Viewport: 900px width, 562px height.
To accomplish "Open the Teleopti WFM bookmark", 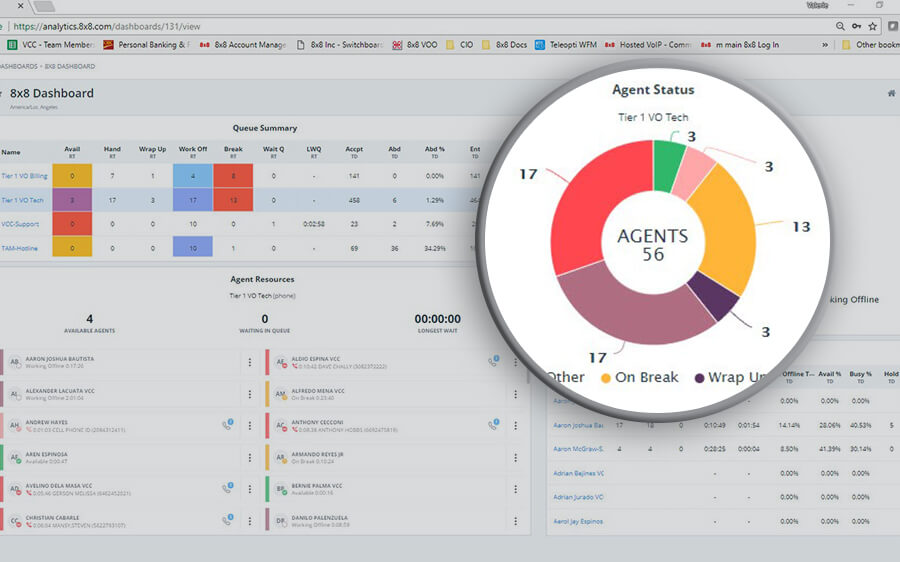I will point(566,45).
